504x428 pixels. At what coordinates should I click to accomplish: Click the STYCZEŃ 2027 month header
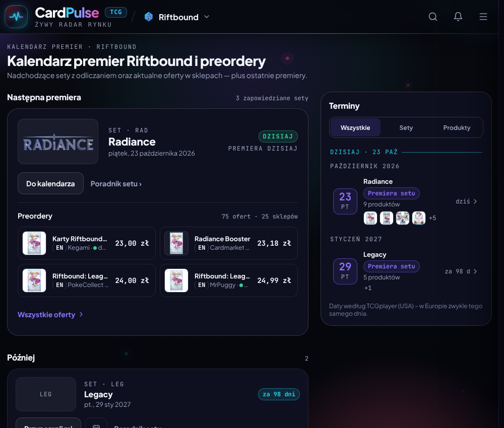tap(356, 239)
